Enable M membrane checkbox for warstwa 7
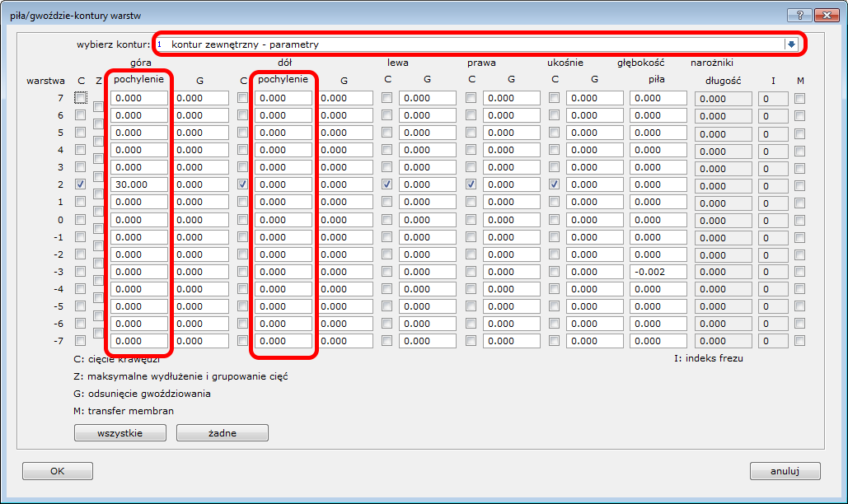The height and width of the screenshot is (504, 848). click(799, 98)
